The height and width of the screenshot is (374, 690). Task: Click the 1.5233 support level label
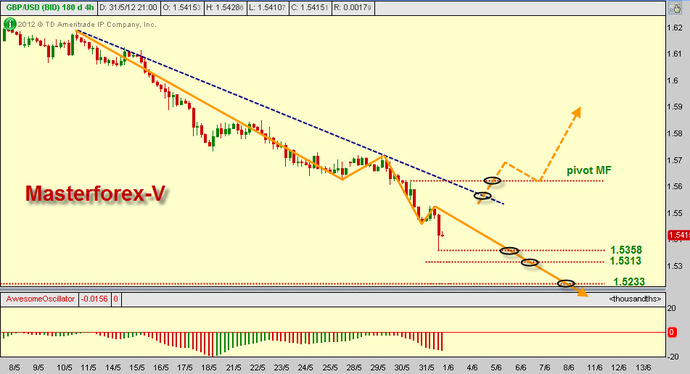tap(629, 282)
